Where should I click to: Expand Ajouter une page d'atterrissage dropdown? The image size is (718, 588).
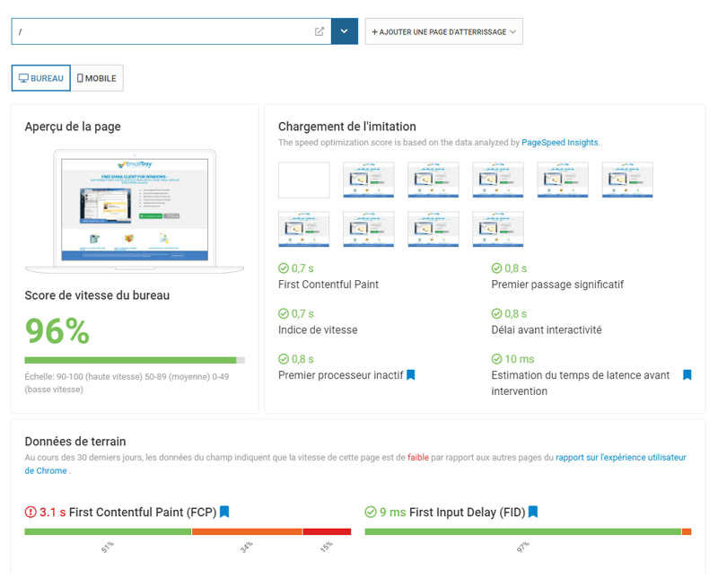(x=443, y=31)
